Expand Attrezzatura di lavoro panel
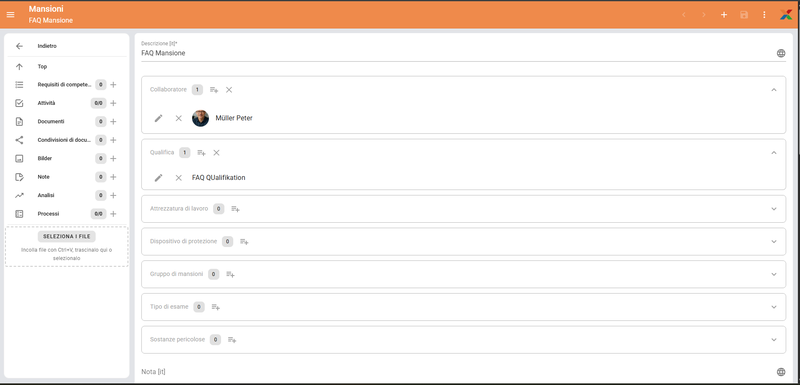This screenshot has width=800, height=385. (x=773, y=209)
